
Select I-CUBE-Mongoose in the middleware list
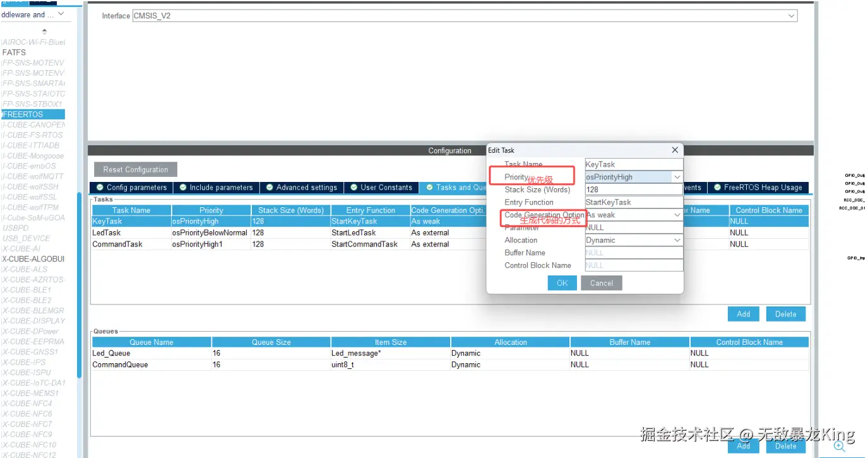32,155
